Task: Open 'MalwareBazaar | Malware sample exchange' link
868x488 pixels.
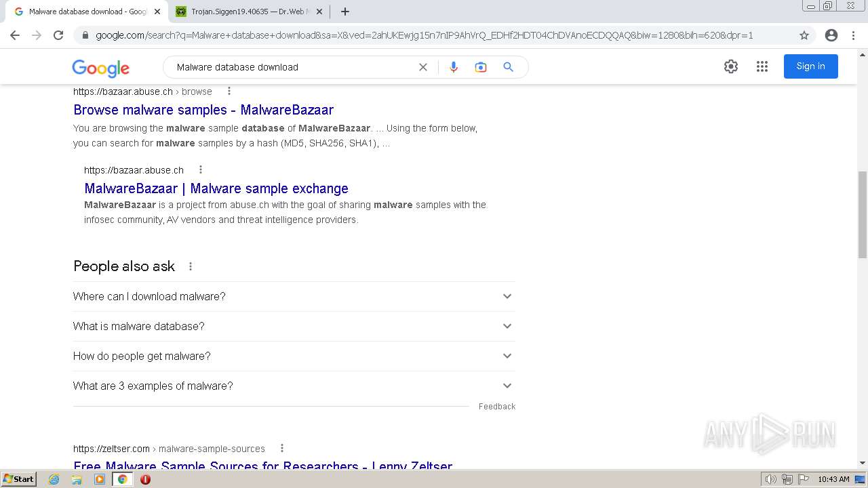Action: click(x=216, y=188)
